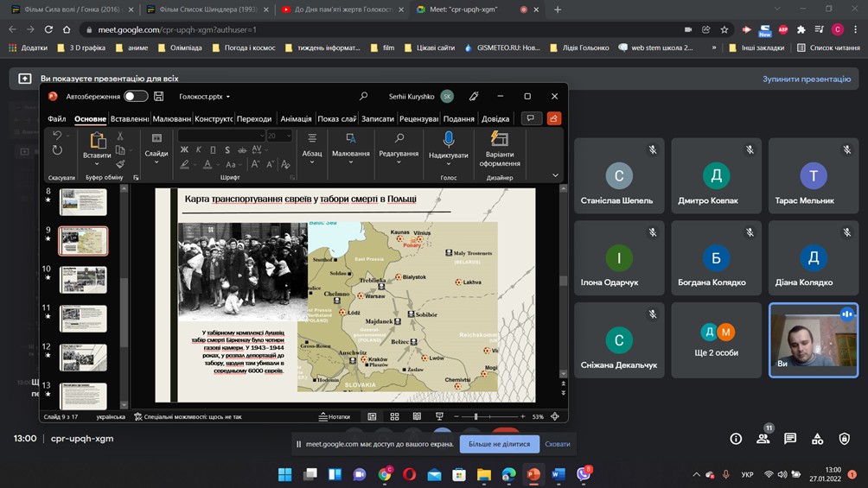Screen dimensions: 868x488
Task: Toggle text shadow S formatting
Action: (227, 150)
